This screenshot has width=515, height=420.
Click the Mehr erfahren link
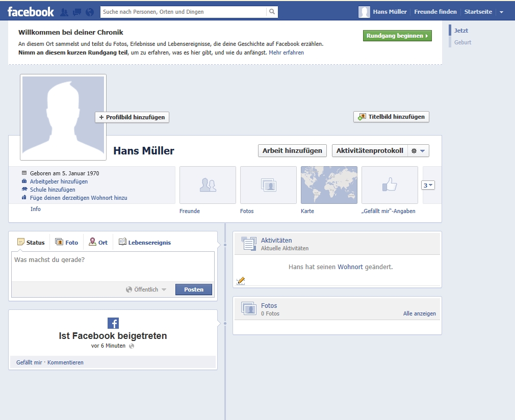[286, 52]
